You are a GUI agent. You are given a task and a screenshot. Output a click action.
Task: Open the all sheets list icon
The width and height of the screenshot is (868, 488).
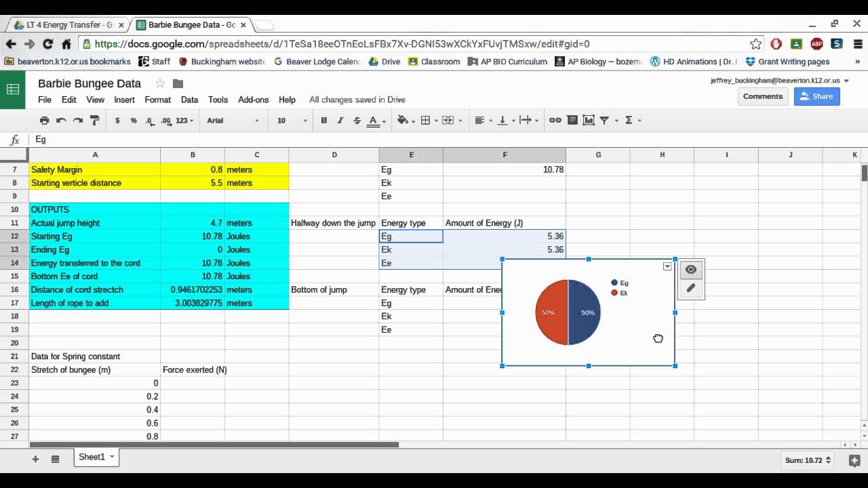point(56,459)
